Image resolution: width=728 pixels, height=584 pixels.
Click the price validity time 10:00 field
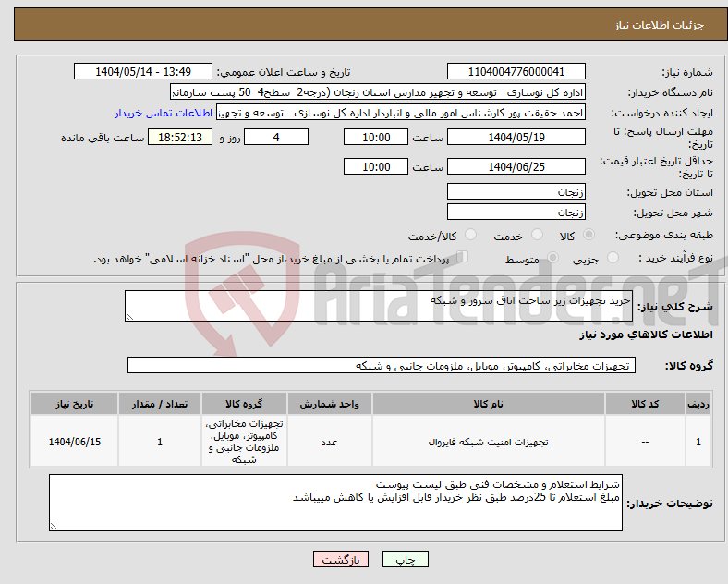(x=376, y=166)
